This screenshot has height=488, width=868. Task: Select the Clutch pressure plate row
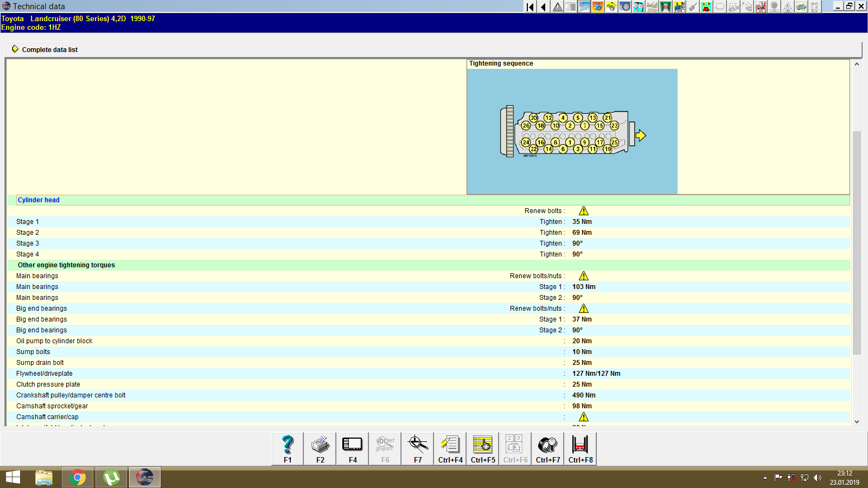coord(429,384)
